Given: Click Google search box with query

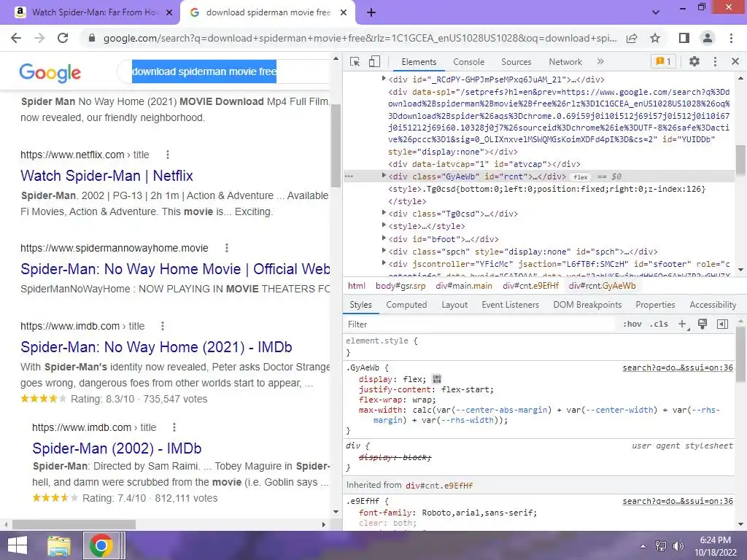Looking at the screenshot, I should (224, 71).
